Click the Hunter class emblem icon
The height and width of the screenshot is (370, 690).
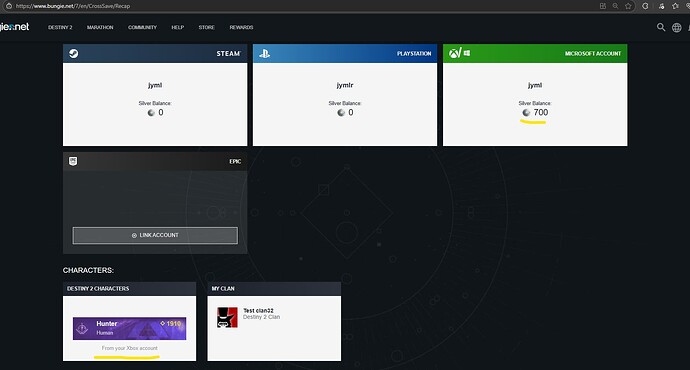pos(82,328)
